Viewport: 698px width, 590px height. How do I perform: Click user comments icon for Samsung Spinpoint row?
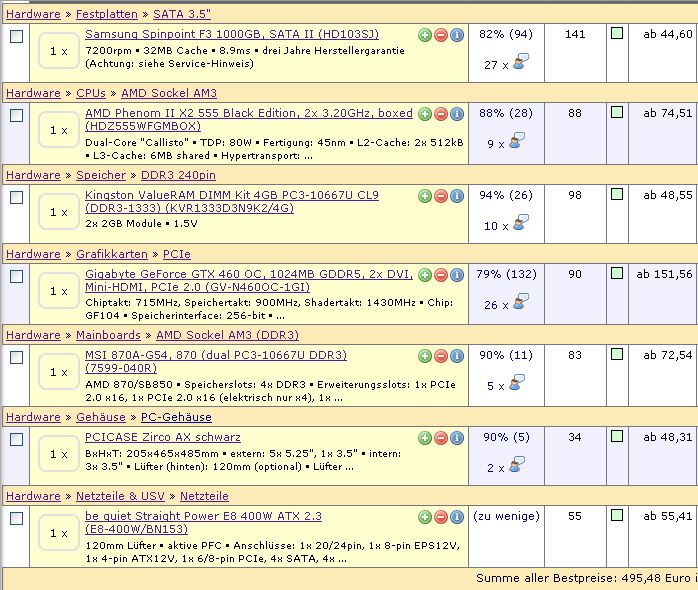(x=520, y=64)
